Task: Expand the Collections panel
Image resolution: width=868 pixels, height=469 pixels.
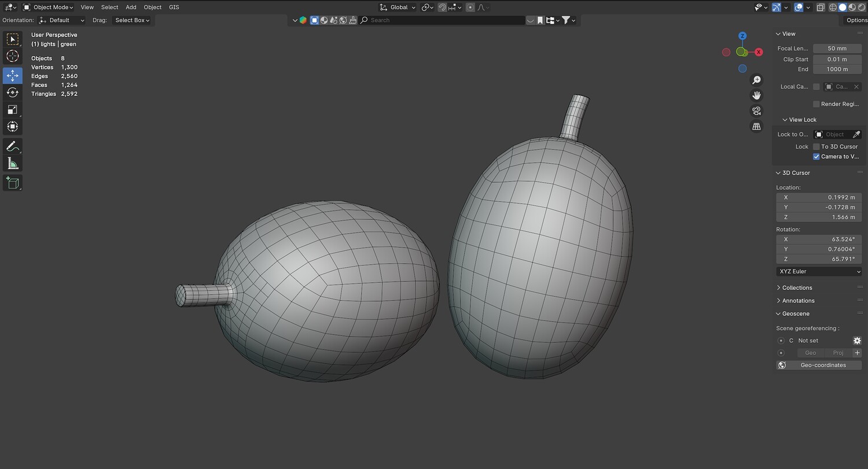Action: coord(778,288)
